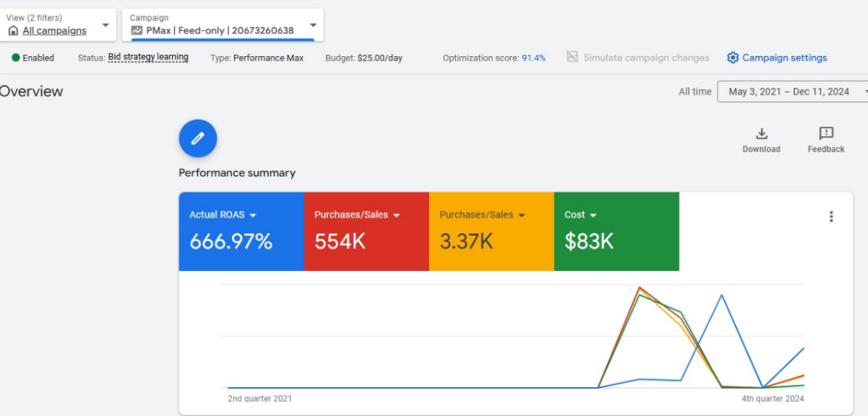This screenshot has width=868, height=416.
Task: Expand the View filters dropdown arrow
Action: click(105, 25)
